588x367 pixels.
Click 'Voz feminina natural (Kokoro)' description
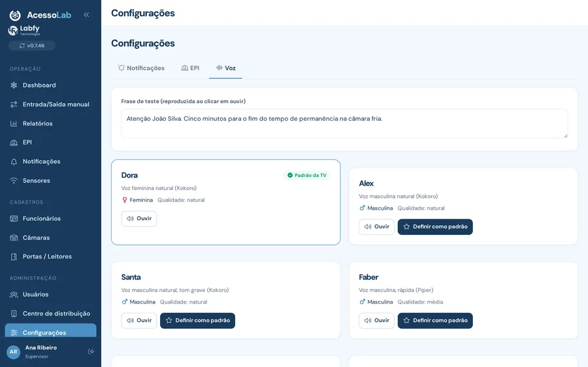pos(159,188)
